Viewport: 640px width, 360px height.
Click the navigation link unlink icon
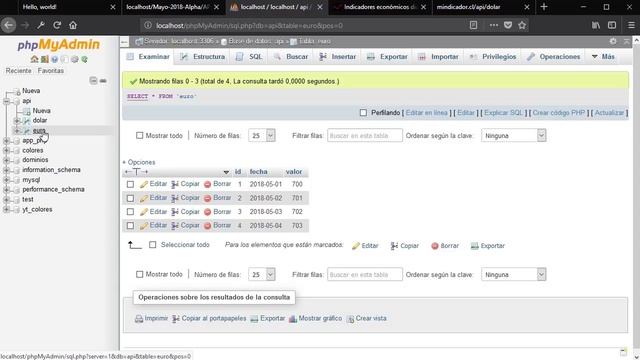coord(103,81)
